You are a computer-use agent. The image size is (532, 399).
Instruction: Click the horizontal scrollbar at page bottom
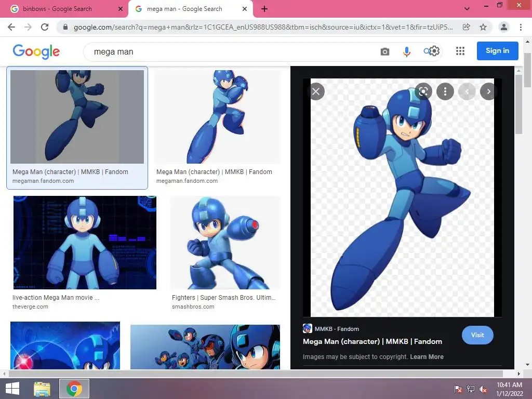pos(256,374)
